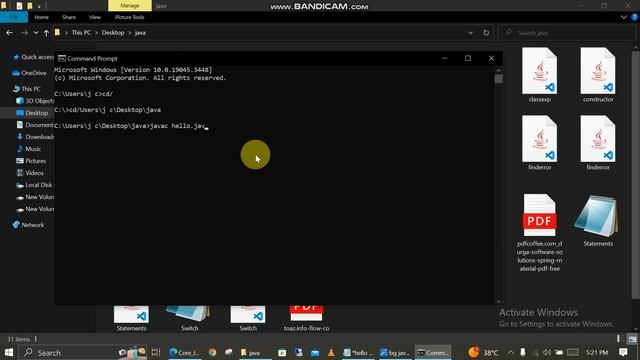Launch Google Chrome from the taskbar
640x360 pixels.
point(212,352)
